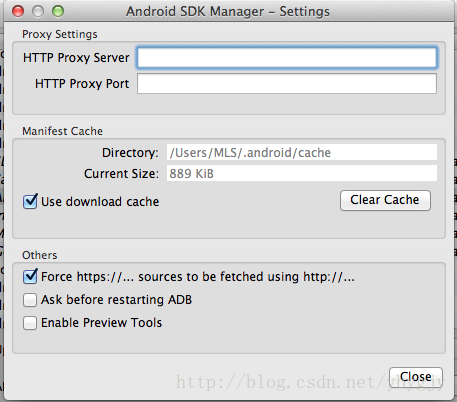Click the red window close button
Image resolution: width=457 pixels, height=402 pixels.
point(18,11)
